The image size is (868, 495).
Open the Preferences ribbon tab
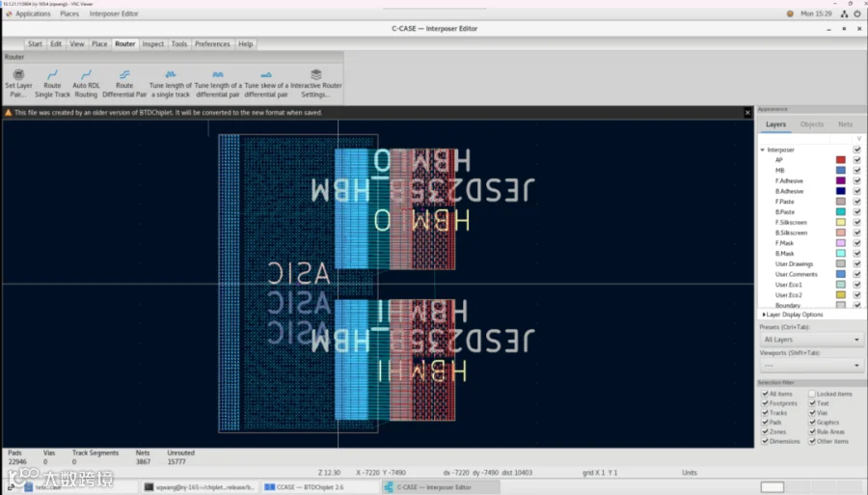[212, 43]
